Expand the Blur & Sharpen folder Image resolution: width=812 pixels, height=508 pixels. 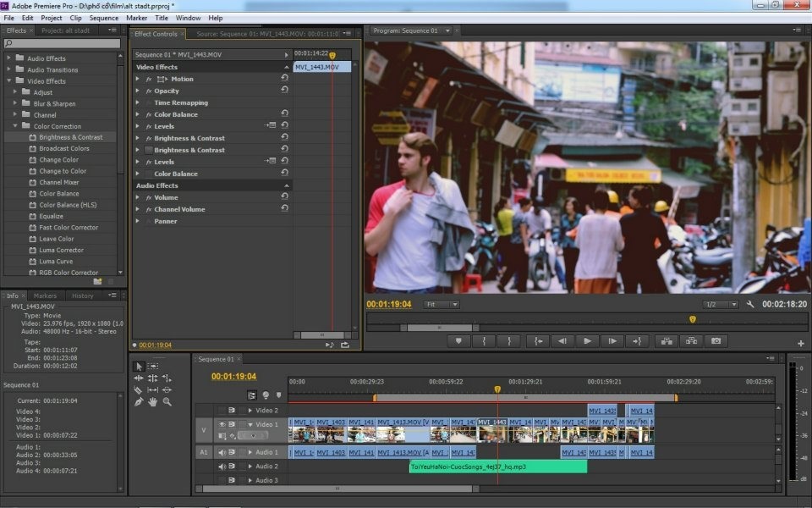pos(15,103)
